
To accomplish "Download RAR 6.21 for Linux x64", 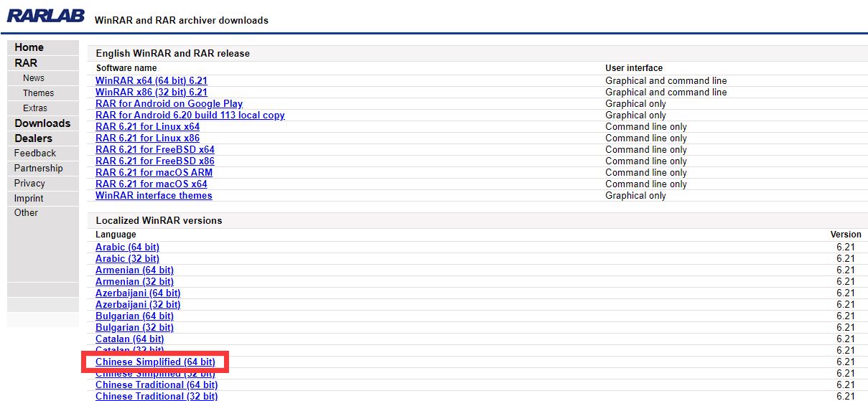I will (x=147, y=127).
